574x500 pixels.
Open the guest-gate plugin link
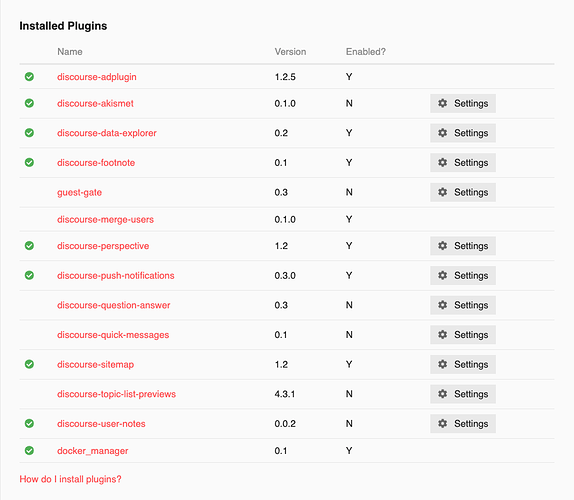(79, 193)
